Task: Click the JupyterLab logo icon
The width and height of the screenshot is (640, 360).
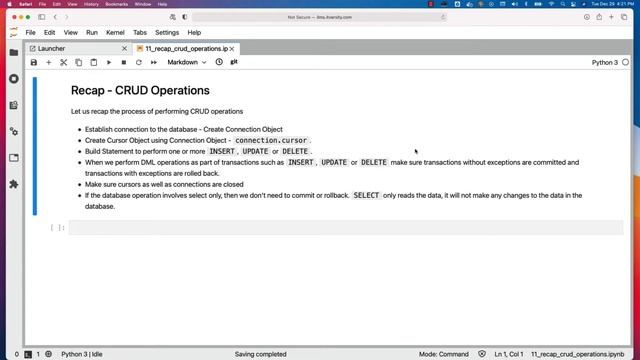Action: tap(14, 33)
